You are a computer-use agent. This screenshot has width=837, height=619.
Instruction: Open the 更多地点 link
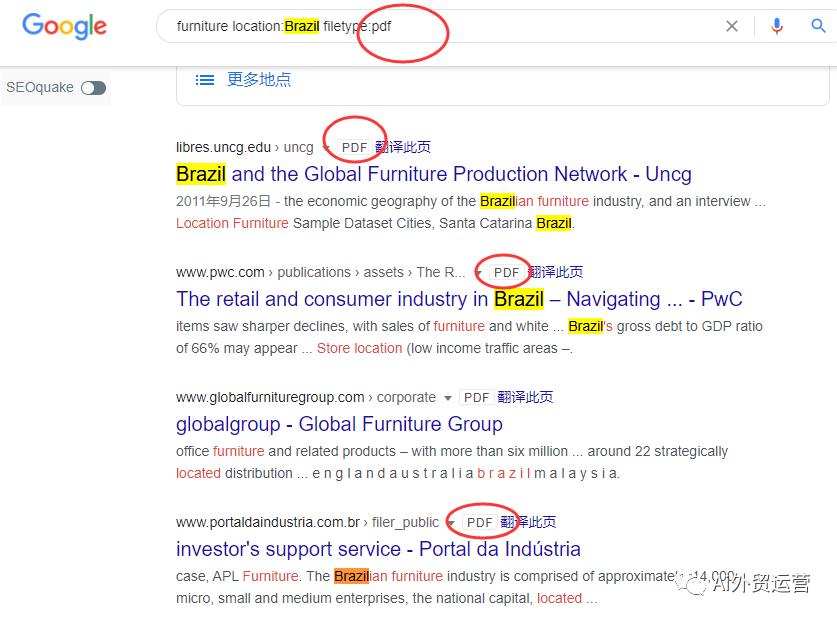coord(255,80)
